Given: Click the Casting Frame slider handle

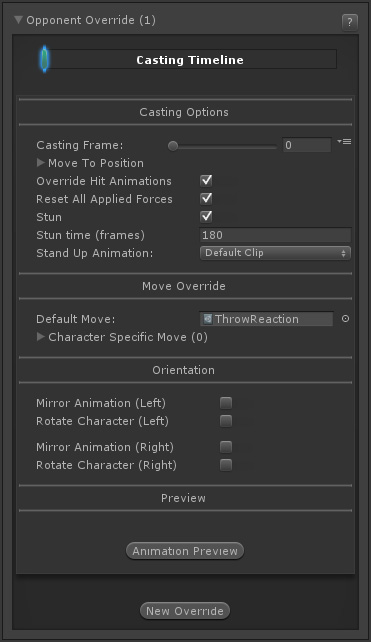Looking at the screenshot, I should click(x=173, y=146).
